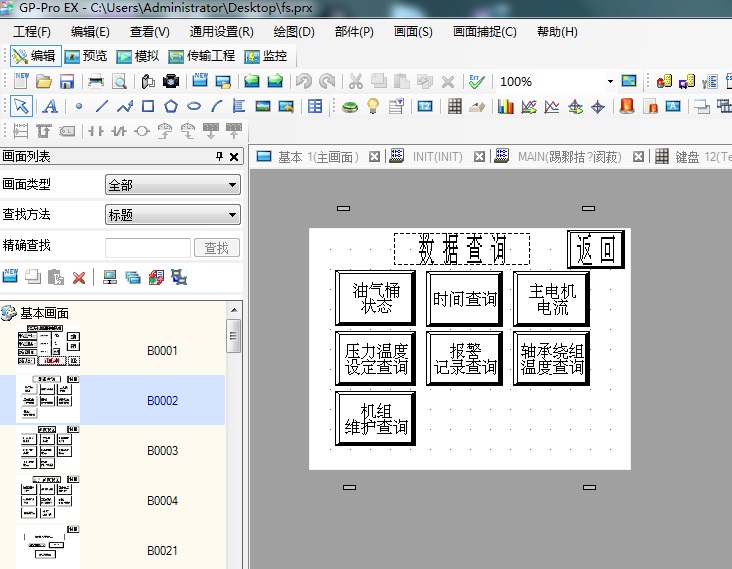Open the 部件(P) menu

pyautogui.click(x=354, y=31)
